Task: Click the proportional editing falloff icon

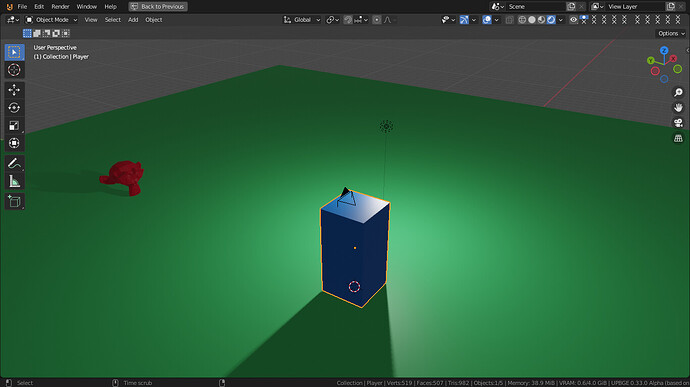Action: point(390,20)
